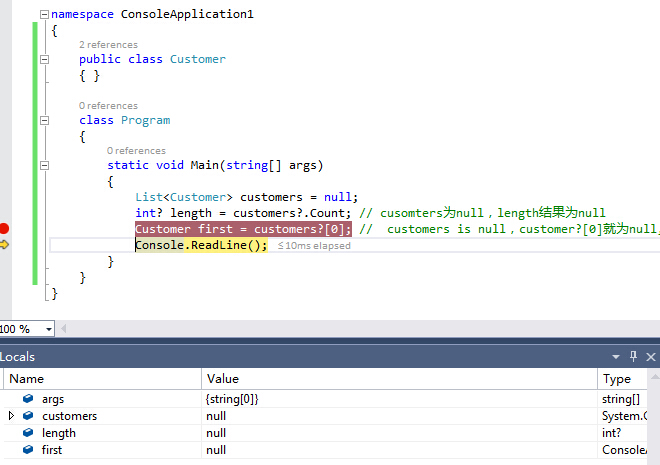Toggle the red breakpoint on the customers?[0] line

4,229
